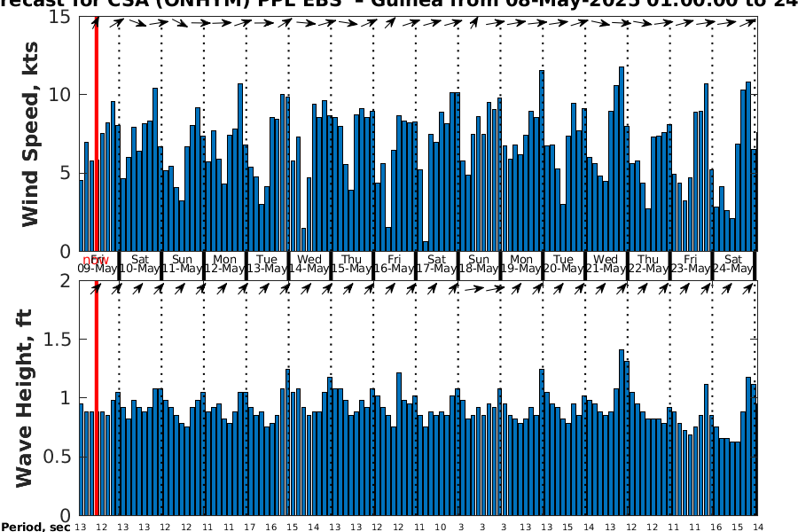Viewport: 798px width, 532px height.
Task: Click the 'Period, sec' label at bottom left
Action: point(35,527)
